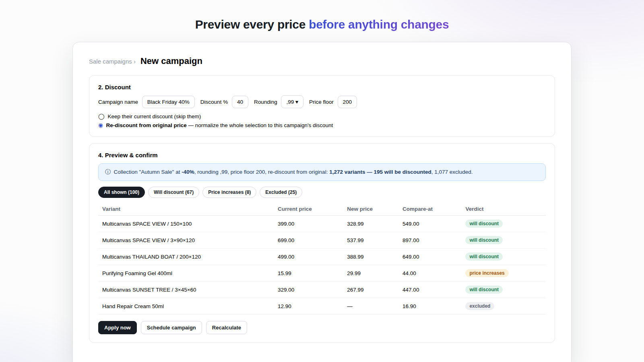Image resolution: width=644 pixels, height=362 pixels.
Task: Go back via 'Sale campaigns' breadcrumb link
Action: 111,62
